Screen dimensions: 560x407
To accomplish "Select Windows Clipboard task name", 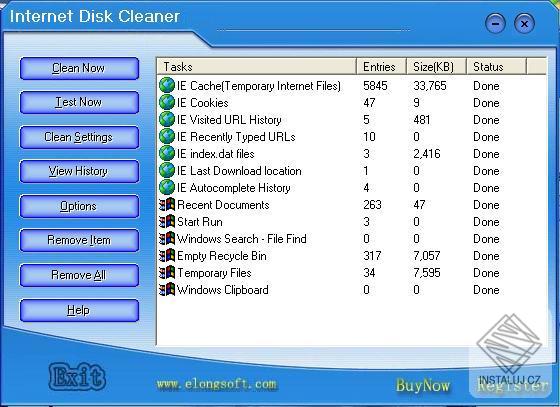I will coord(223,290).
